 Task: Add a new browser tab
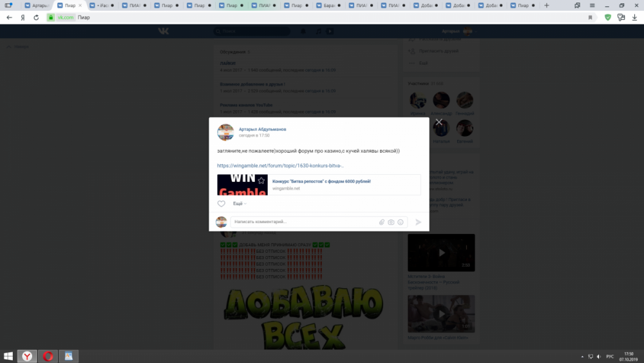click(547, 5)
